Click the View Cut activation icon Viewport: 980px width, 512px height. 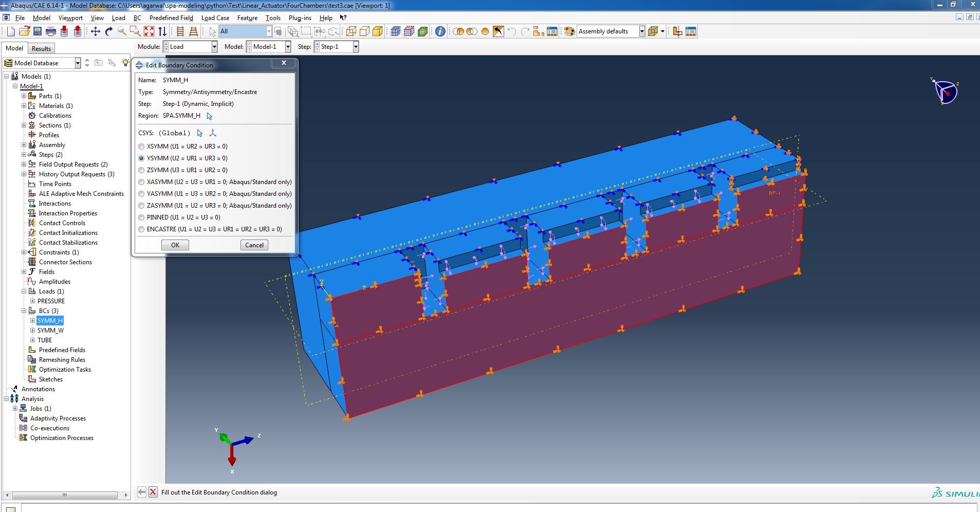pos(678,31)
